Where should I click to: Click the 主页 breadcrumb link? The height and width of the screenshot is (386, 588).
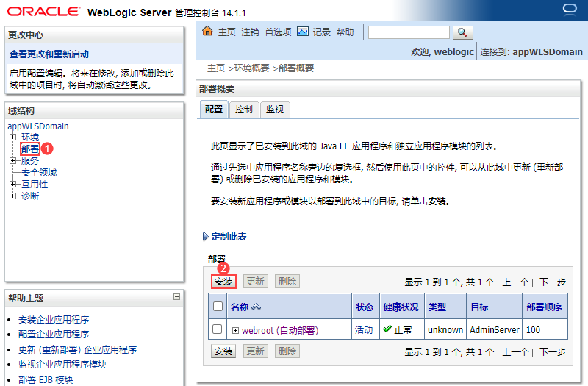tap(216, 68)
